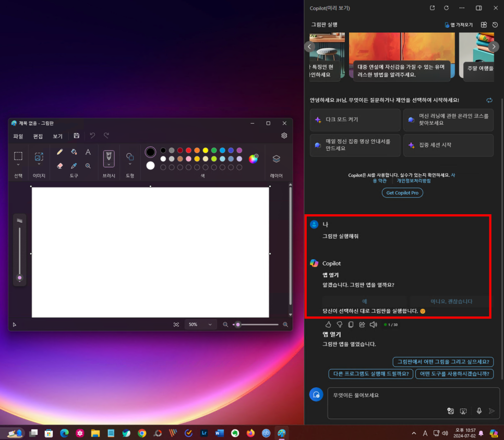Click the 무엇이든 물어보세요 chat input field
The image size is (504, 440).
tap(414, 404)
